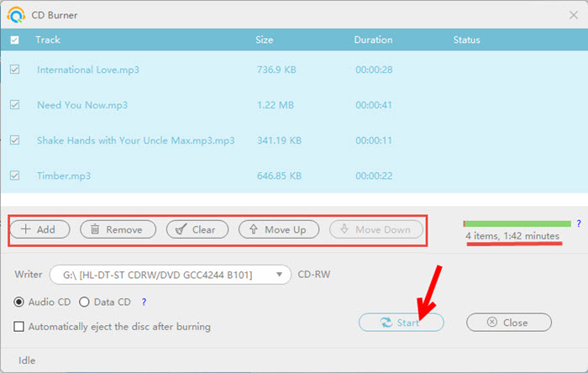Uncheck the International Love.mp3 track checkbox

tap(14, 70)
